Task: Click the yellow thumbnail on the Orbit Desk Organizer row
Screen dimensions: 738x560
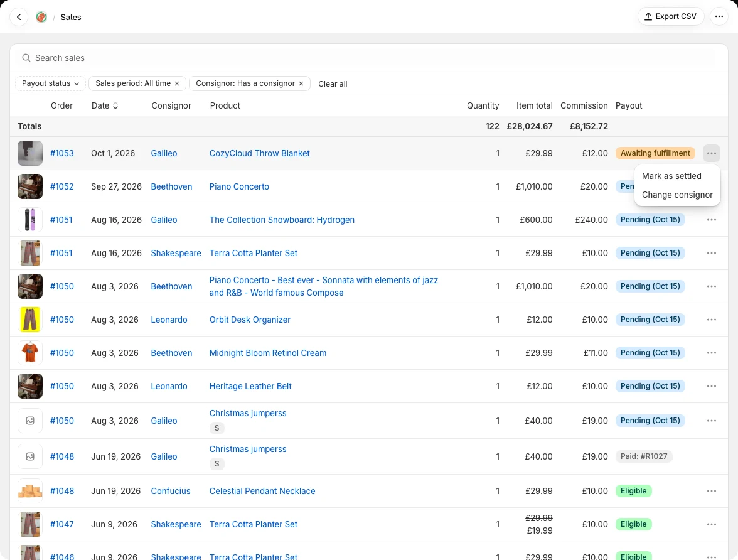Action: [x=30, y=320]
